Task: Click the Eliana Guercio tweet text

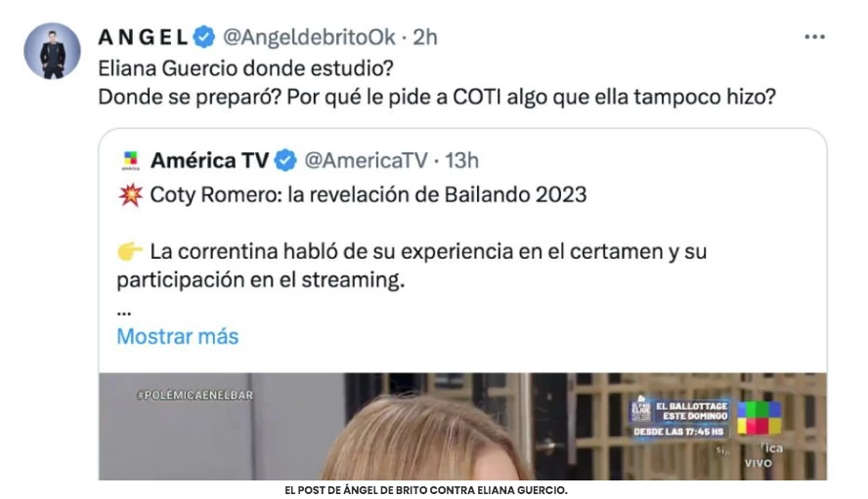Action: tap(437, 83)
